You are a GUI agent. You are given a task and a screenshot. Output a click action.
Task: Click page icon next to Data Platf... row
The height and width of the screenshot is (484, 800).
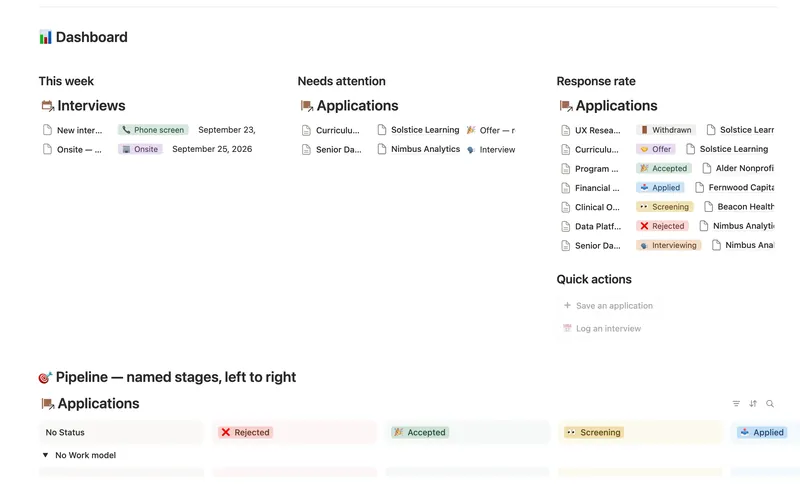(565, 226)
